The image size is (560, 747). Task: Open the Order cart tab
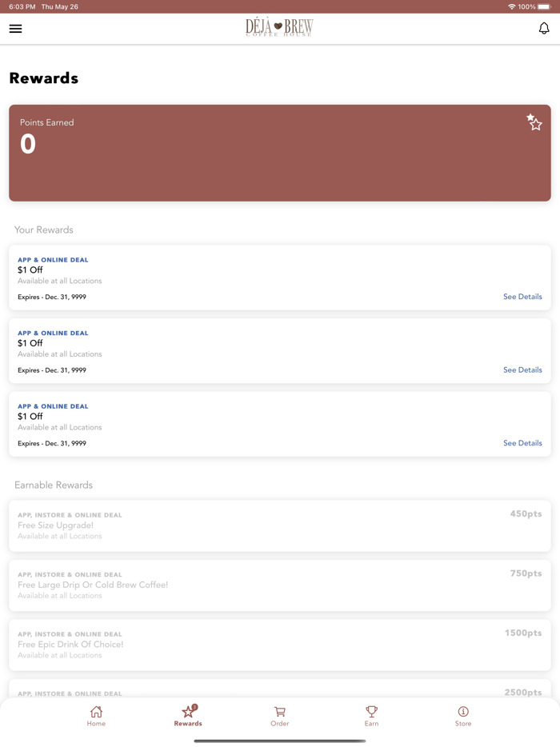[280, 715]
